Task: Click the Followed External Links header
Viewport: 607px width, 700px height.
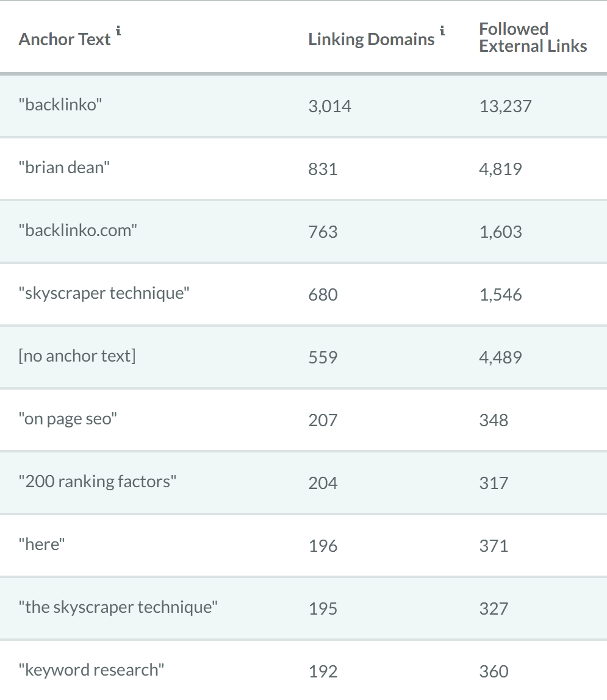Action: point(533,38)
